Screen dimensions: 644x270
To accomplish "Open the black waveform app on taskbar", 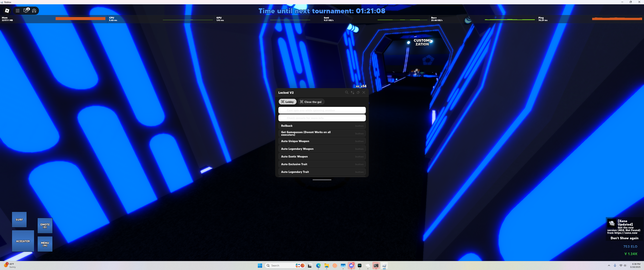I will 359,265.
